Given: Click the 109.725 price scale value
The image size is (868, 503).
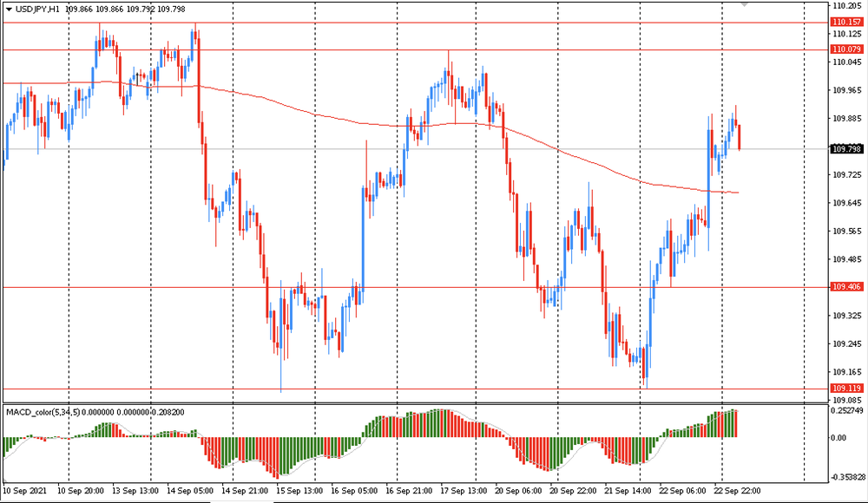Looking at the screenshot, I should tap(847, 175).
